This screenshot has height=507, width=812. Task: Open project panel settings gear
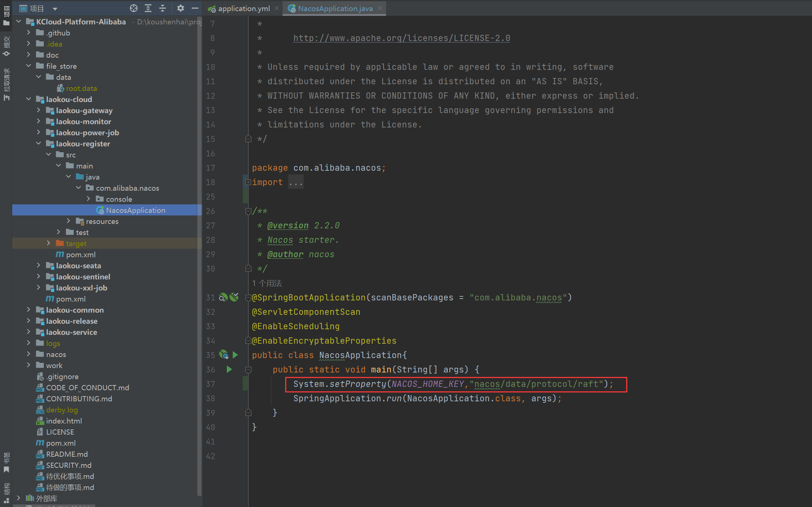[180, 8]
